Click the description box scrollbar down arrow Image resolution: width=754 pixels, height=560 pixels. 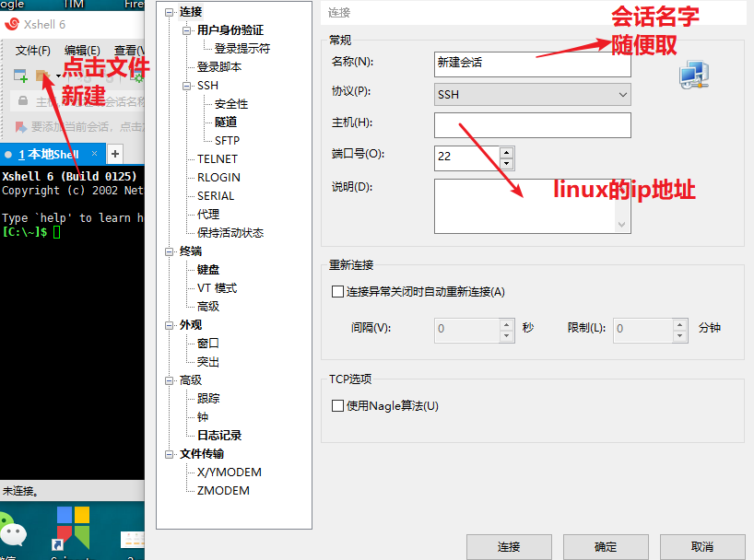tap(622, 225)
